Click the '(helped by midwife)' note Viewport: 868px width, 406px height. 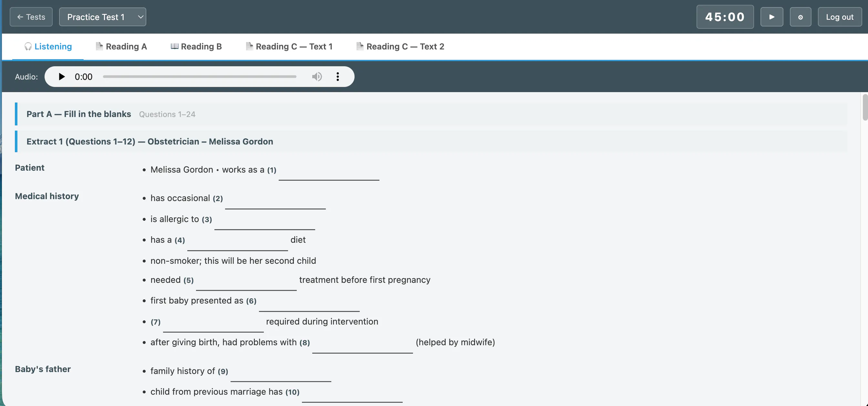pos(455,342)
